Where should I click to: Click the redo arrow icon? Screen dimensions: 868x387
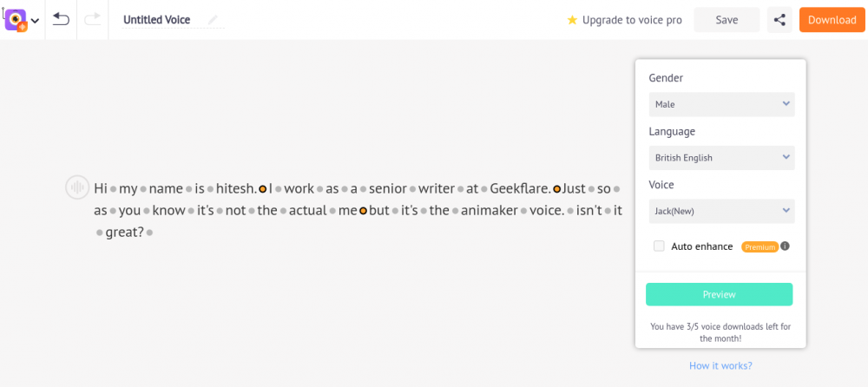click(93, 19)
